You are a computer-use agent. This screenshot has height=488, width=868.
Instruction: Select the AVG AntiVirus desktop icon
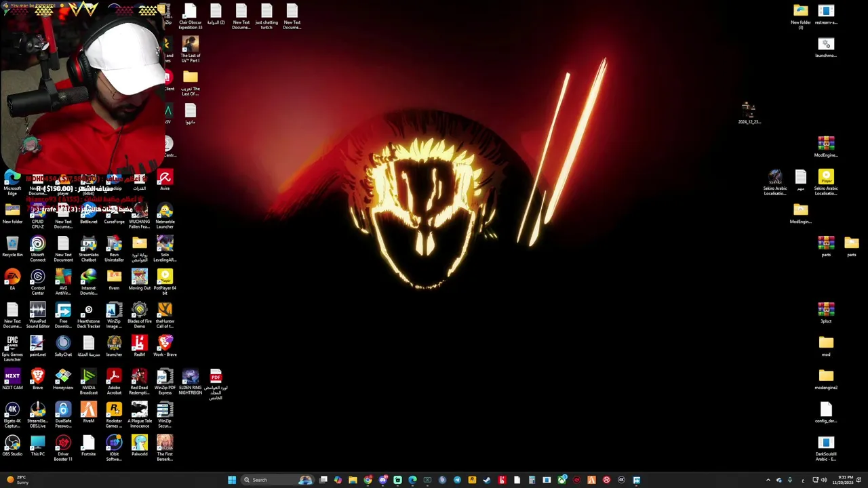pos(63,282)
